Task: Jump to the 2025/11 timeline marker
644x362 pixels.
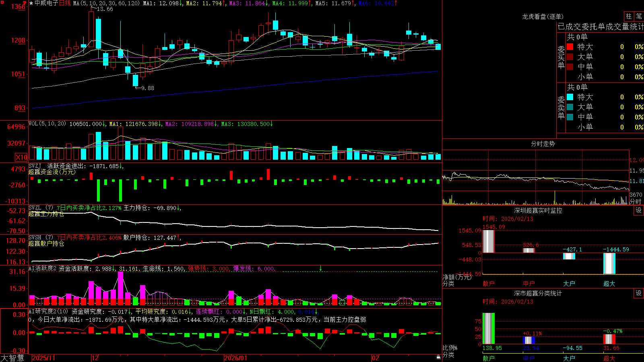Action: pos(43,358)
